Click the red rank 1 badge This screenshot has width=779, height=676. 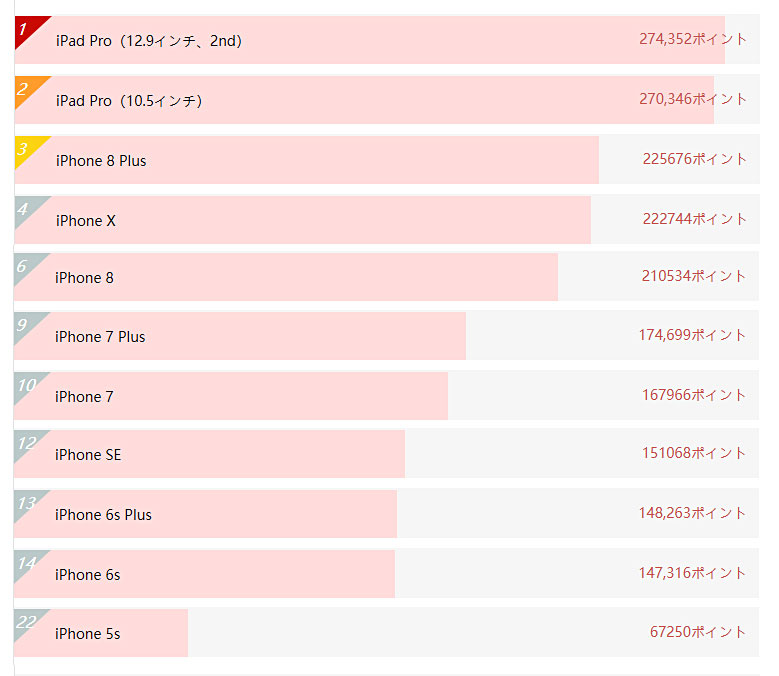[x=27, y=29]
